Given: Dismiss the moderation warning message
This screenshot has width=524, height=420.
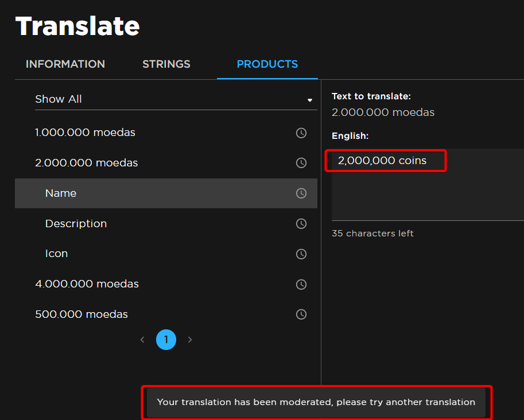Looking at the screenshot, I should [x=316, y=402].
